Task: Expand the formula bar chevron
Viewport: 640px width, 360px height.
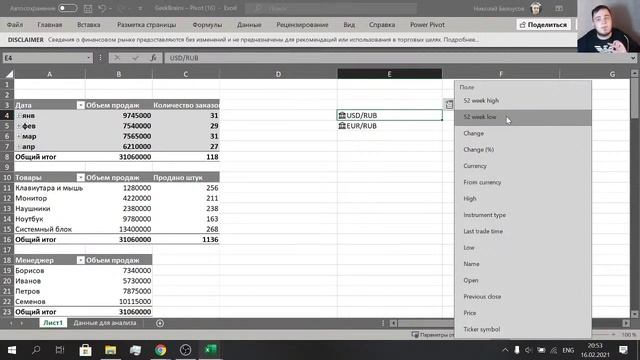Action: (x=633, y=58)
